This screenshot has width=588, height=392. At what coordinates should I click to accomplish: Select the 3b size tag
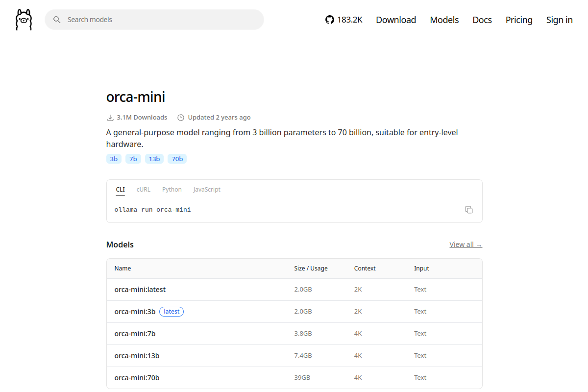pyautogui.click(x=114, y=159)
